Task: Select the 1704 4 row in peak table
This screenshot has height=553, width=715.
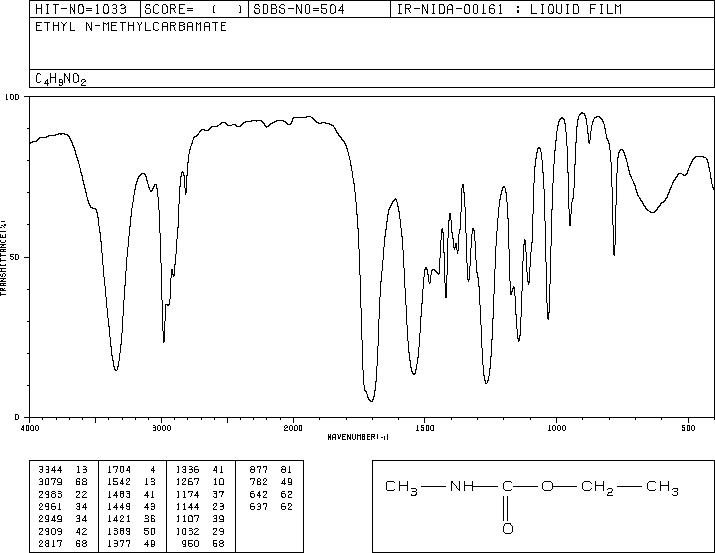Action: pyautogui.click(x=131, y=470)
